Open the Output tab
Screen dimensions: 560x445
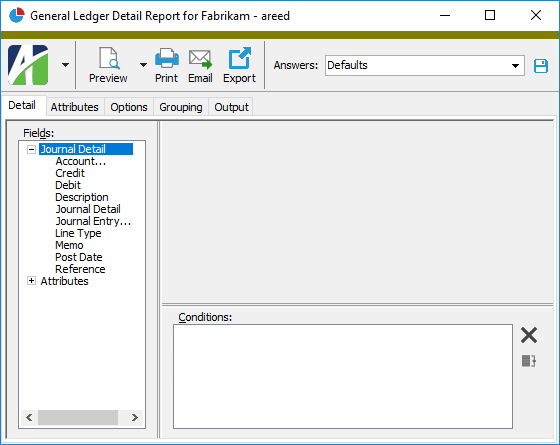(231, 107)
